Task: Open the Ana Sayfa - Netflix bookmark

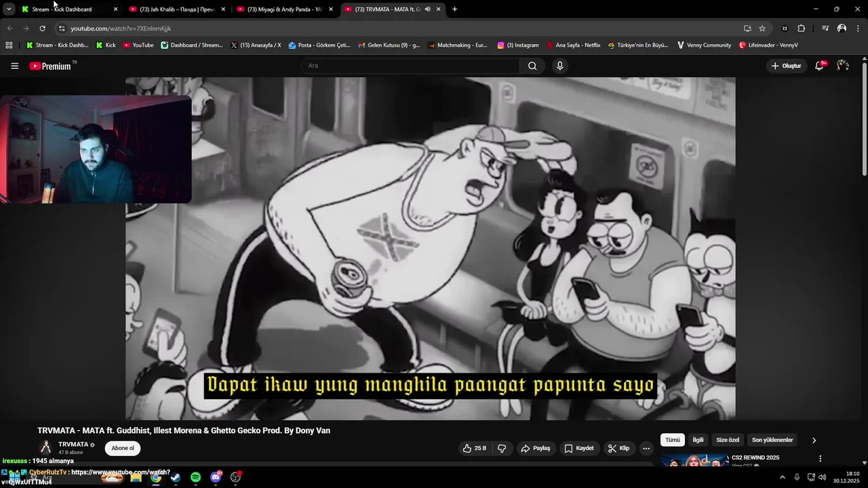Action: pos(574,45)
